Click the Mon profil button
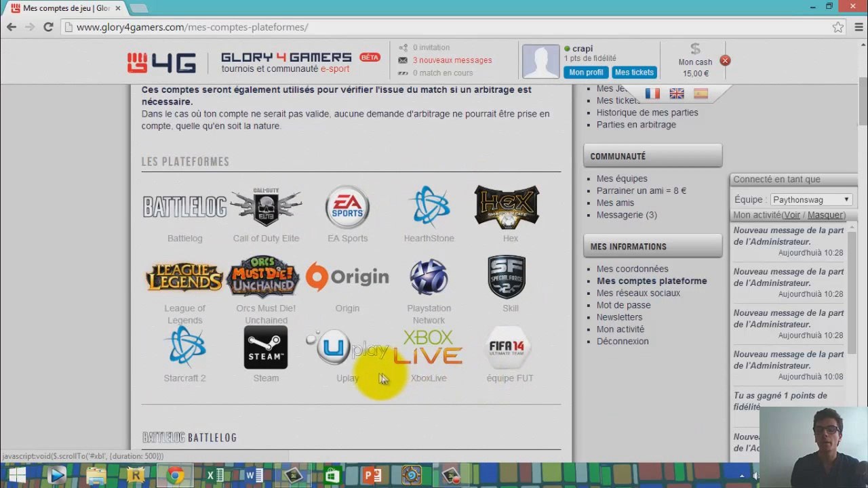This screenshot has width=868, height=488. [586, 73]
